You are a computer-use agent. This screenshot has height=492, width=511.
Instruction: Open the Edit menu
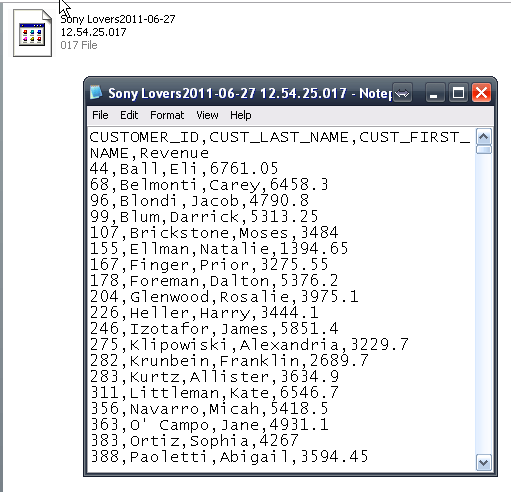[129, 115]
